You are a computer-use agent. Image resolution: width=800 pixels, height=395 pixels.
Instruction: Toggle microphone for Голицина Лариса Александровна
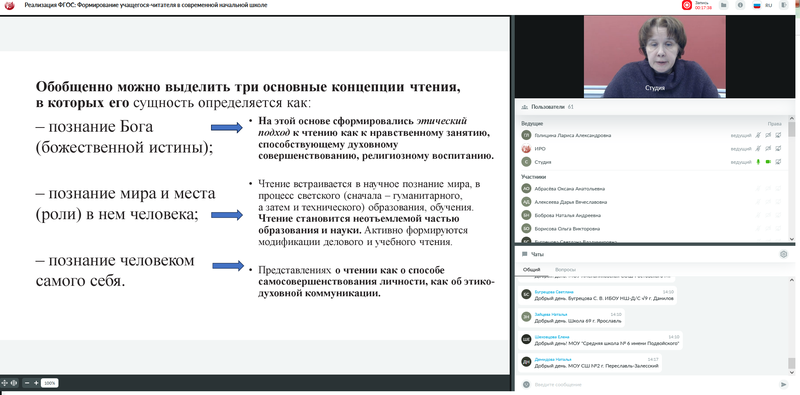pos(759,135)
